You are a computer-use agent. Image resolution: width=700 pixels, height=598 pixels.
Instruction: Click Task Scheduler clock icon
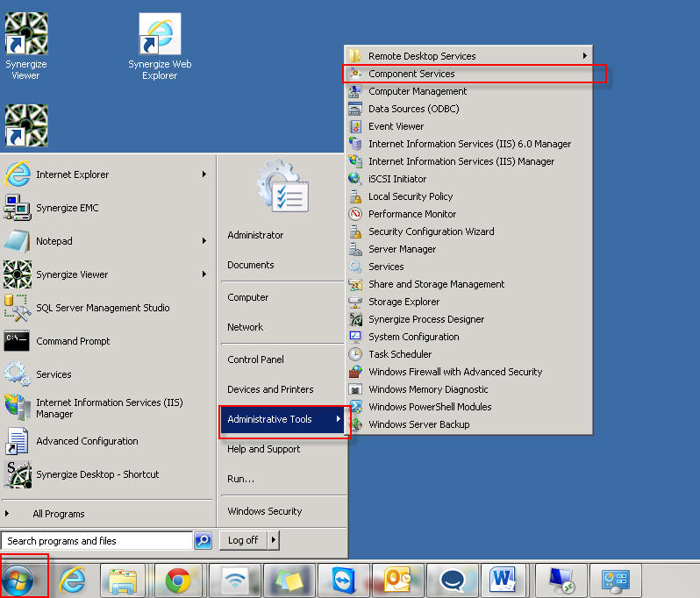point(355,354)
